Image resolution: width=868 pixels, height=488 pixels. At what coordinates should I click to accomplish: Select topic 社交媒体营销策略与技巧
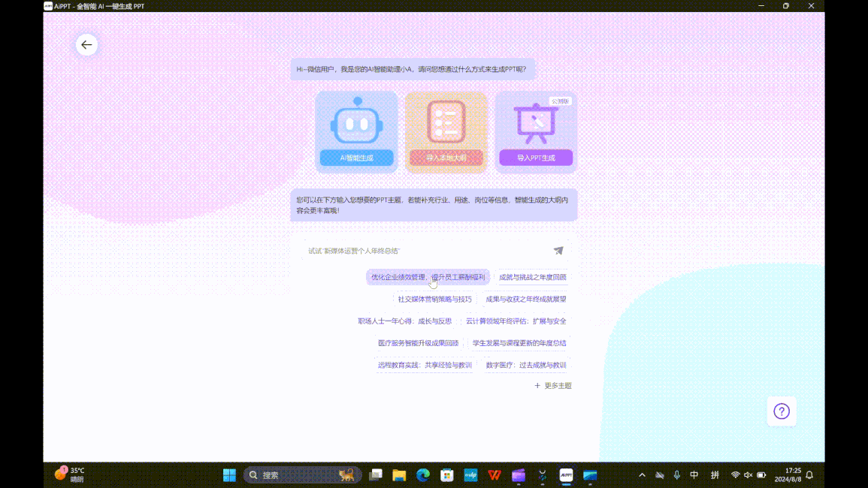tap(434, 300)
